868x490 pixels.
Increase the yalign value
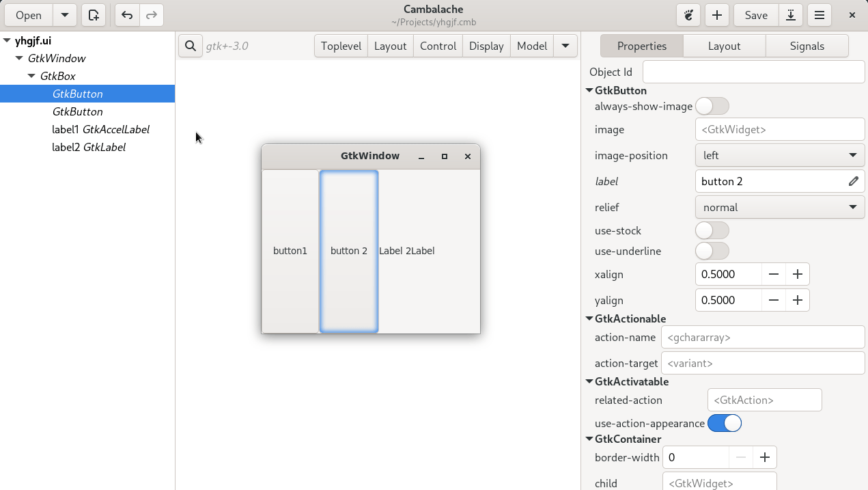point(798,300)
